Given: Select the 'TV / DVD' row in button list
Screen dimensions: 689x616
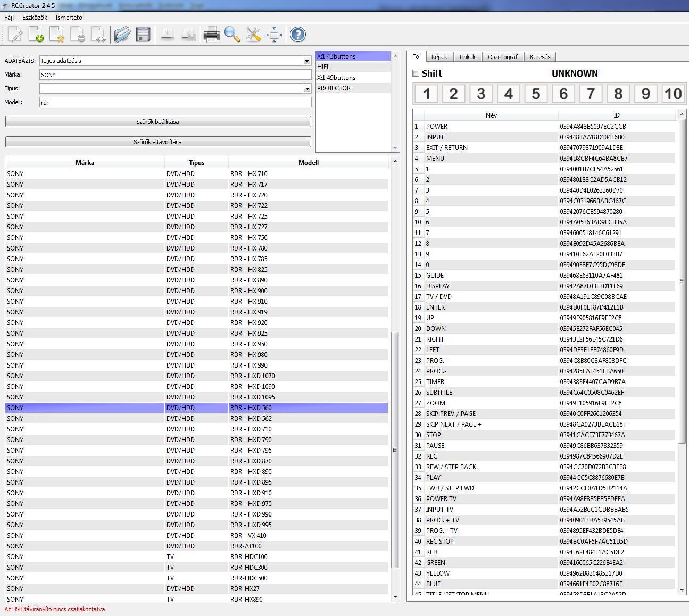Looking at the screenshot, I should 544,297.
